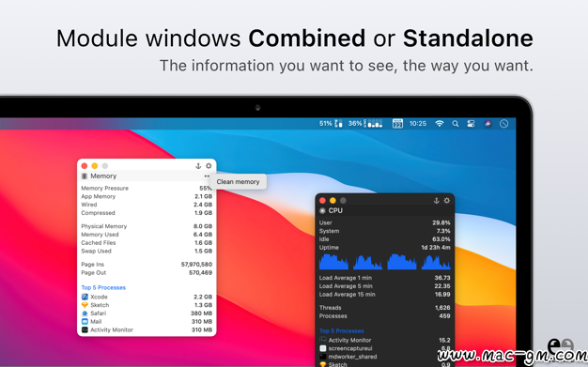588x367 pixels.
Task: Click Top 5 Processes link in CPU window
Action: (342, 330)
